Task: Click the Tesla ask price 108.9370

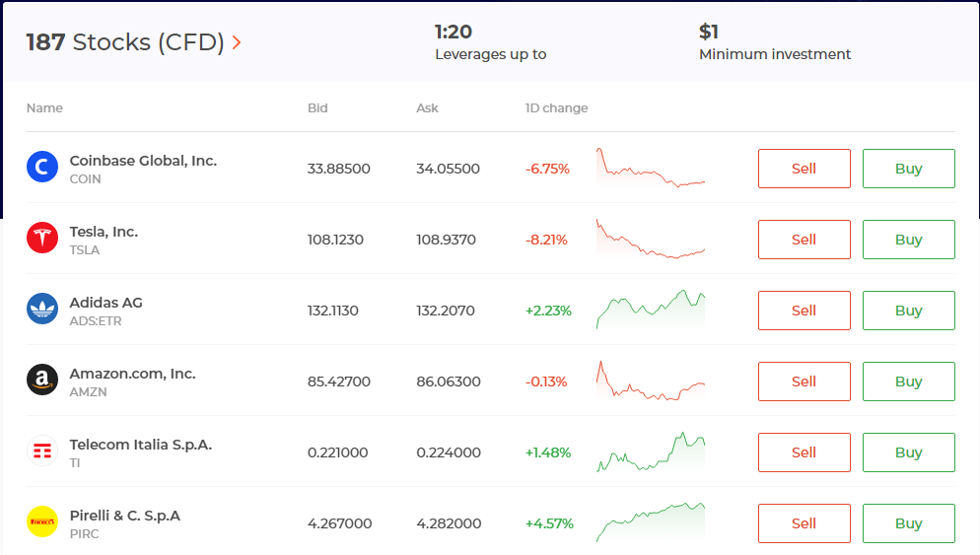Action: pos(447,240)
